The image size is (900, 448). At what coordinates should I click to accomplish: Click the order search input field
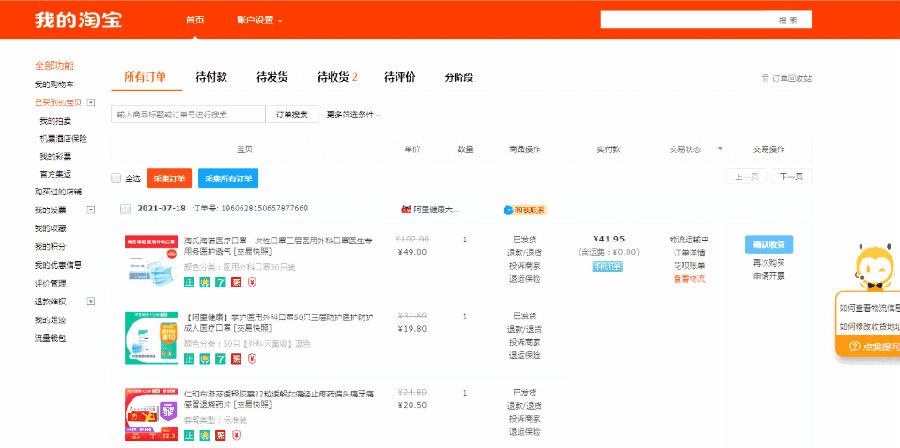click(188, 114)
